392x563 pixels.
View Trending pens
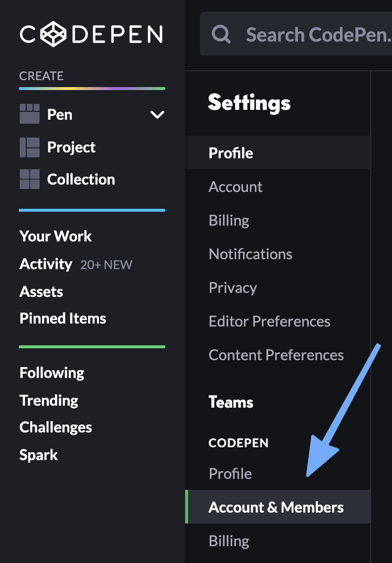[x=49, y=400]
